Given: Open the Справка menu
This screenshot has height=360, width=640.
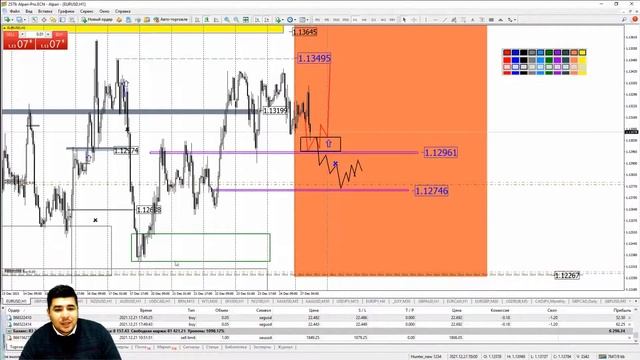Looking at the screenshot, I should click(x=122, y=11).
